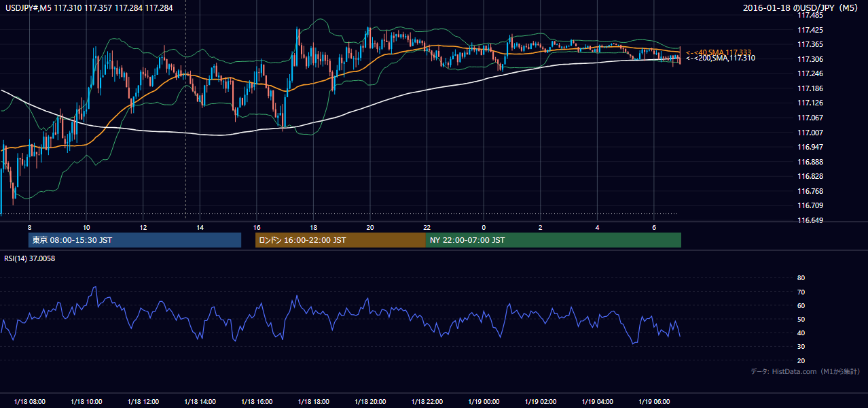Click the 1/18 20:00 bottom time label

[x=370, y=401]
